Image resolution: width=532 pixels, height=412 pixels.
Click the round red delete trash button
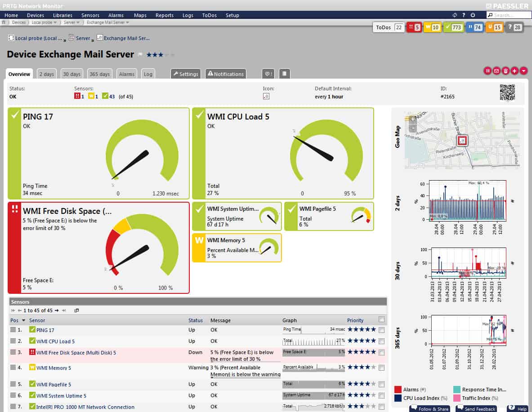click(x=505, y=71)
